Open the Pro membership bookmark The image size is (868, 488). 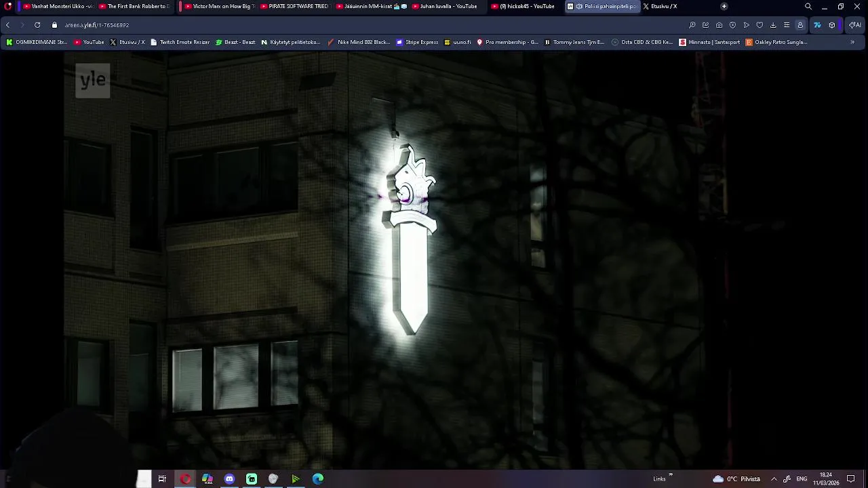pyautogui.click(x=507, y=42)
